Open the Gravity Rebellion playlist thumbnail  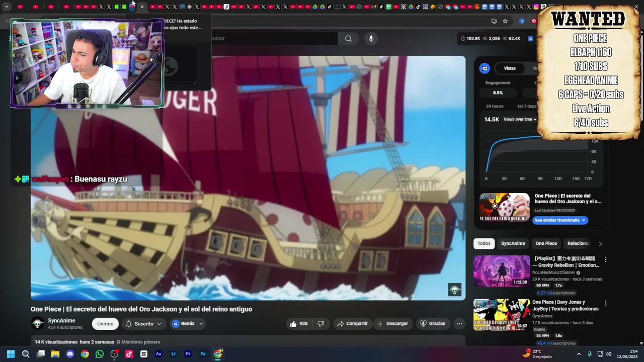click(501, 271)
